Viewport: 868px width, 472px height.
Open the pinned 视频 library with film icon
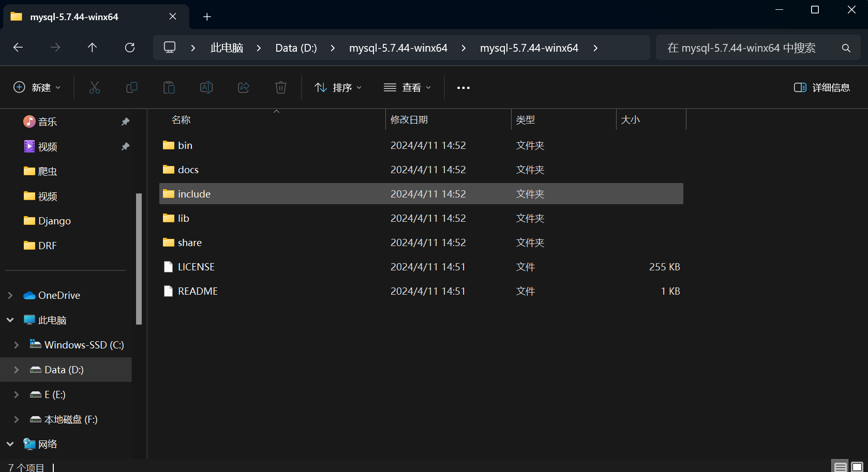coord(40,146)
